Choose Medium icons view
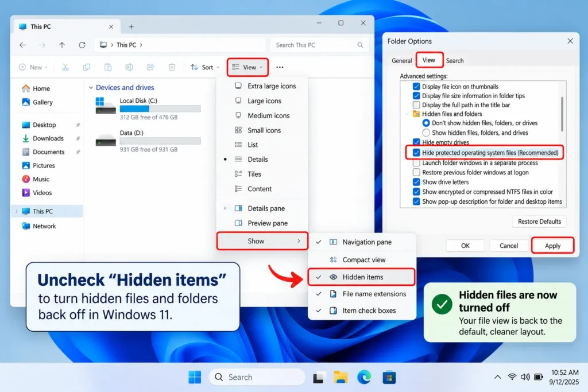 coord(262,115)
